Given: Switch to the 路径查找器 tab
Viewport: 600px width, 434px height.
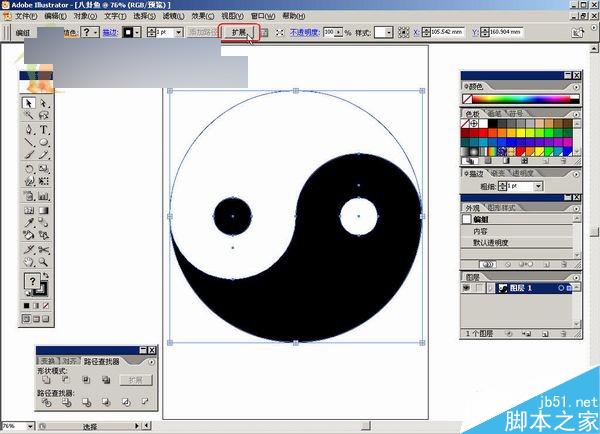Looking at the screenshot, I should point(100,360).
